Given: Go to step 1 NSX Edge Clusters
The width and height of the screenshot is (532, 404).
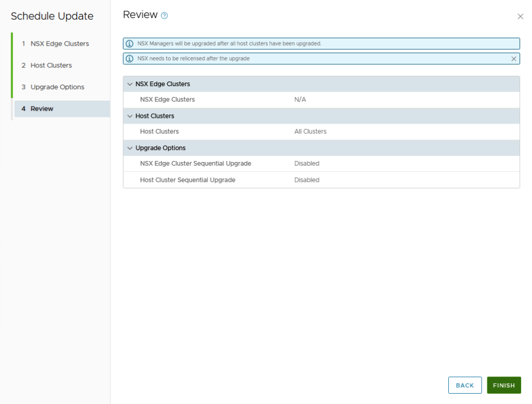Looking at the screenshot, I should point(59,44).
